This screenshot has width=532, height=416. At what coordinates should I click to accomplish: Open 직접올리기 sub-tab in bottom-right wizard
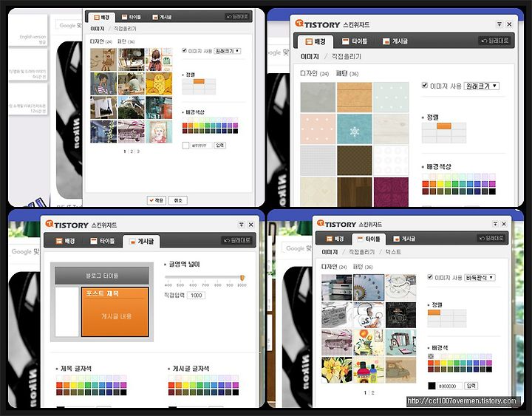[361, 252]
